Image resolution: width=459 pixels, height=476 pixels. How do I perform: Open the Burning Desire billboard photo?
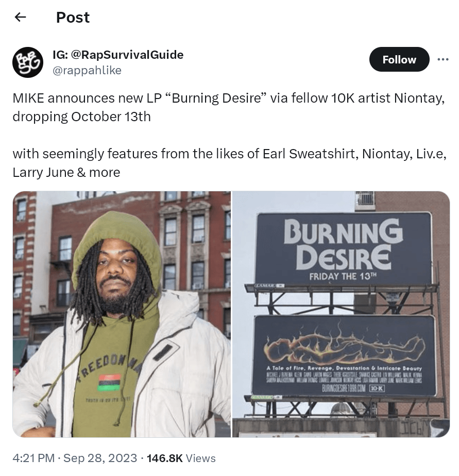tap(341, 314)
